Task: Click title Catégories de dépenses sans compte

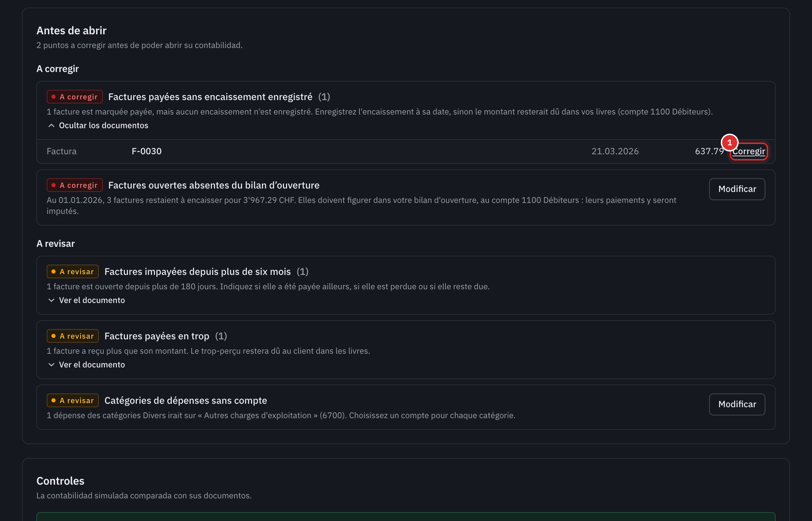Action: click(186, 401)
